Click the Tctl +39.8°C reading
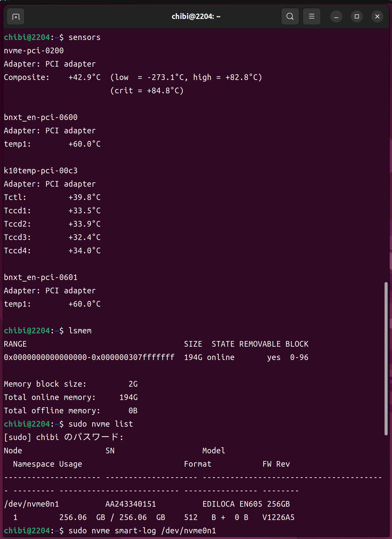Screen dimensions: 392x539 click(x=84, y=197)
